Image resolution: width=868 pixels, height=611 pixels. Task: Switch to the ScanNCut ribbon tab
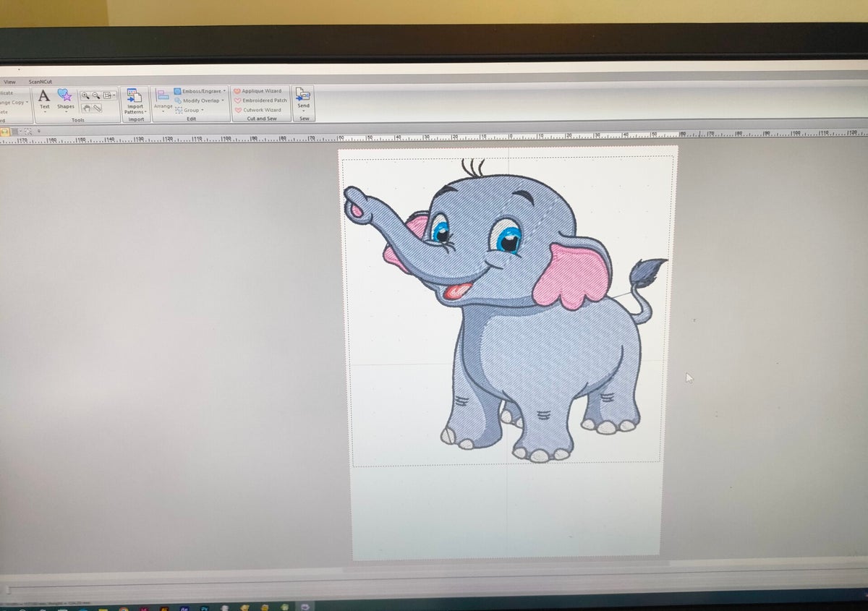click(x=40, y=82)
